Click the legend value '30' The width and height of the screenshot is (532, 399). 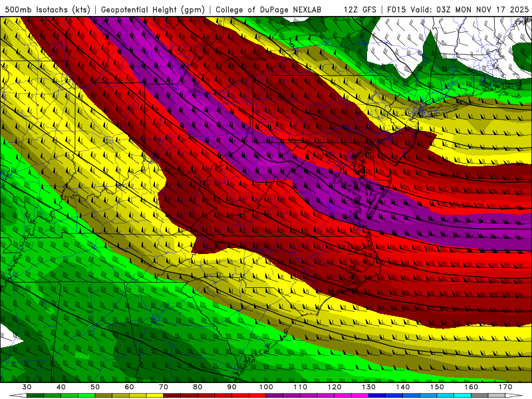tap(27, 387)
